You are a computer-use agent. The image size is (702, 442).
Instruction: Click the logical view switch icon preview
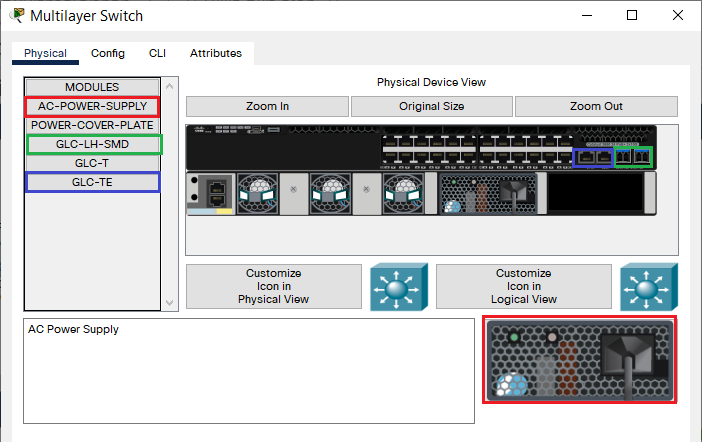[649, 287]
